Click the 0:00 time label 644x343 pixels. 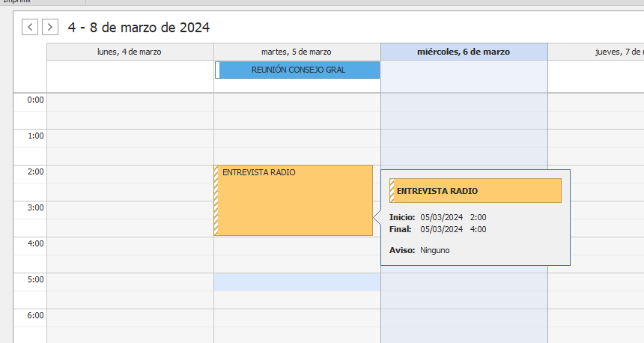pyautogui.click(x=35, y=100)
